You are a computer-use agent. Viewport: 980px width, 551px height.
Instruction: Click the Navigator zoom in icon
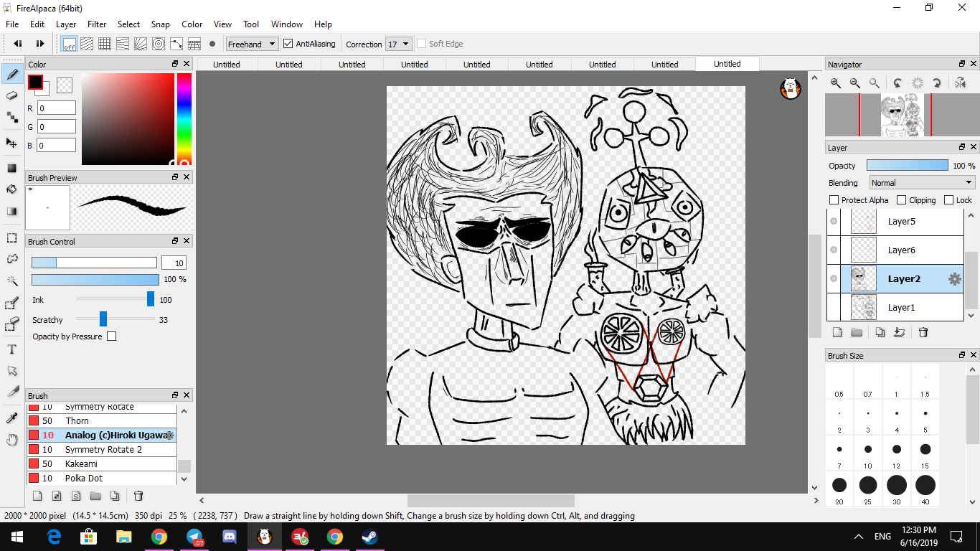[x=836, y=83]
